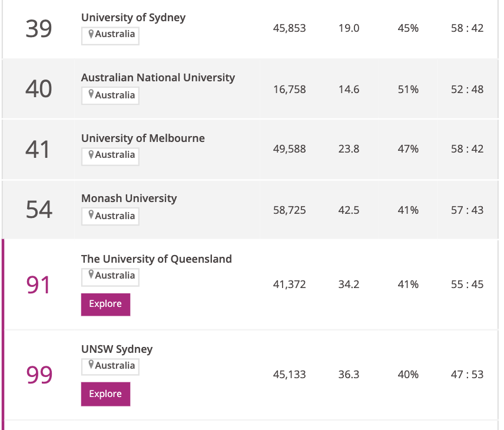Click the rank 91 number
Image resolution: width=504 pixels, height=430 pixels.
pyautogui.click(x=39, y=285)
